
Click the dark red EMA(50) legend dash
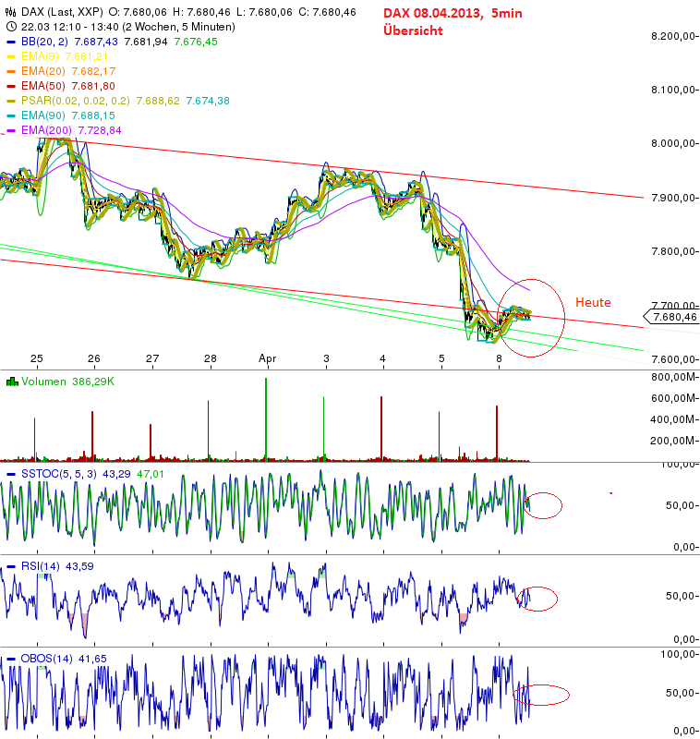pos(11,86)
